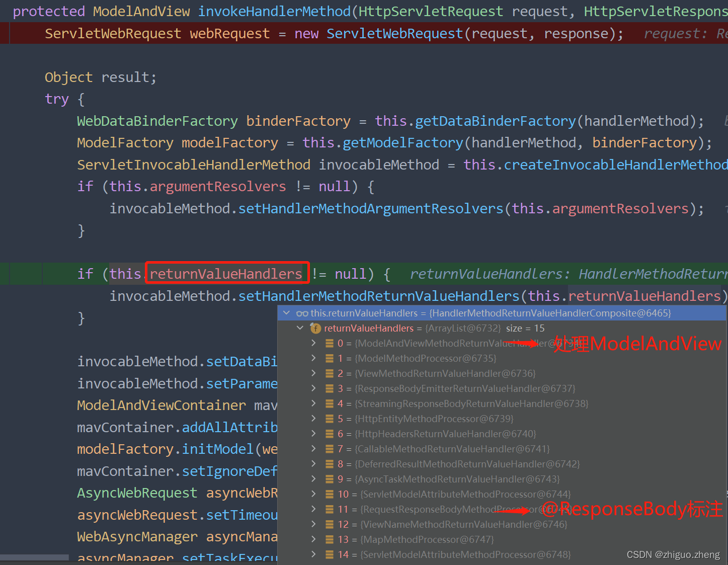The height and width of the screenshot is (565, 728).
Task: Click the list icon of element 3
Action: click(x=330, y=388)
